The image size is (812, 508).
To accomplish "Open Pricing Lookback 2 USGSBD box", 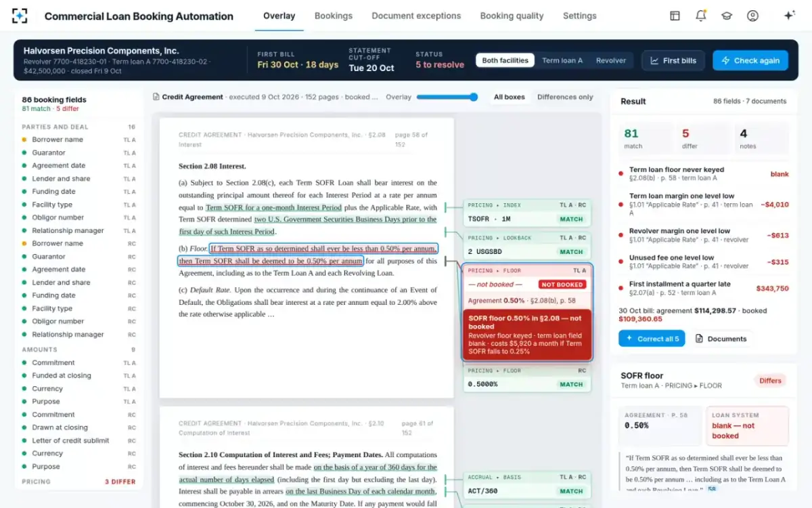I will tap(527, 245).
